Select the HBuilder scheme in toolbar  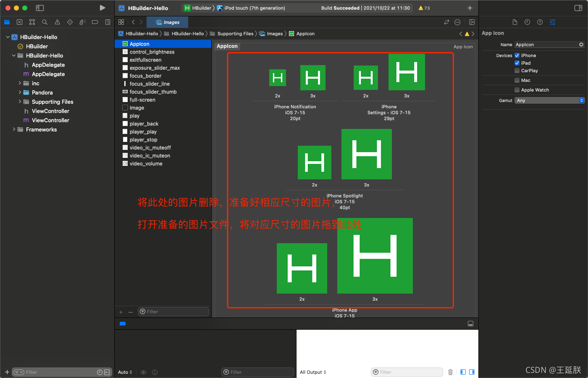point(198,8)
